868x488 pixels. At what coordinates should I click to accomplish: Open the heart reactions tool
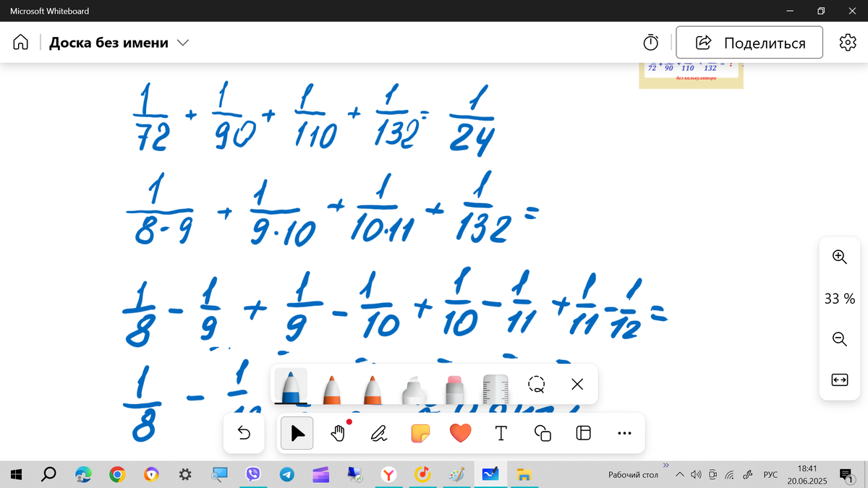coord(461,433)
